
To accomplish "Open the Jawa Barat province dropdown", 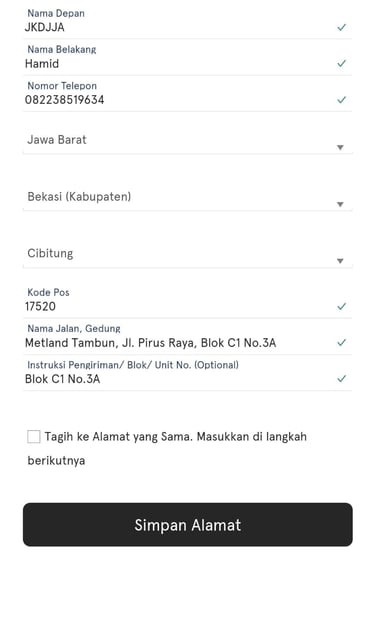I will coord(188,140).
